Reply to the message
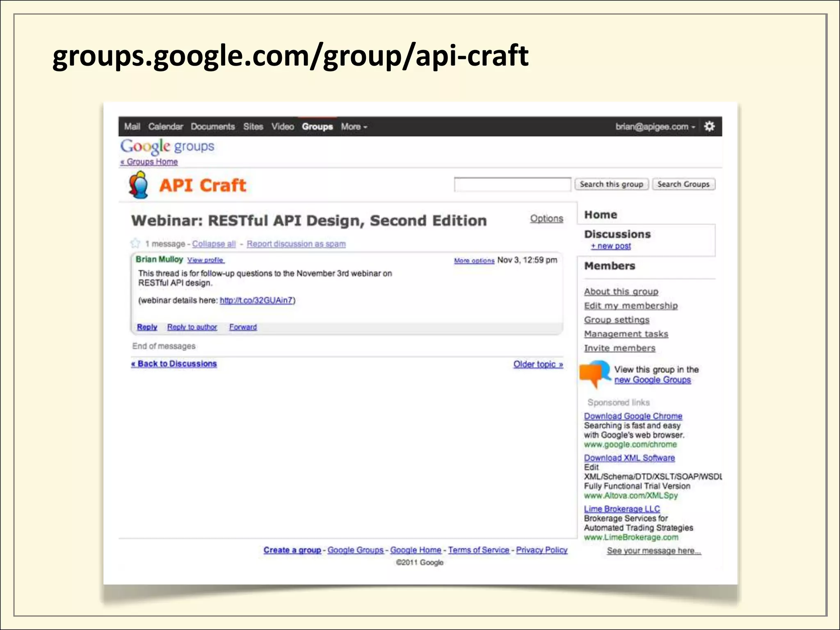This screenshot has height=630, width=840. click(x=147, y=327)
